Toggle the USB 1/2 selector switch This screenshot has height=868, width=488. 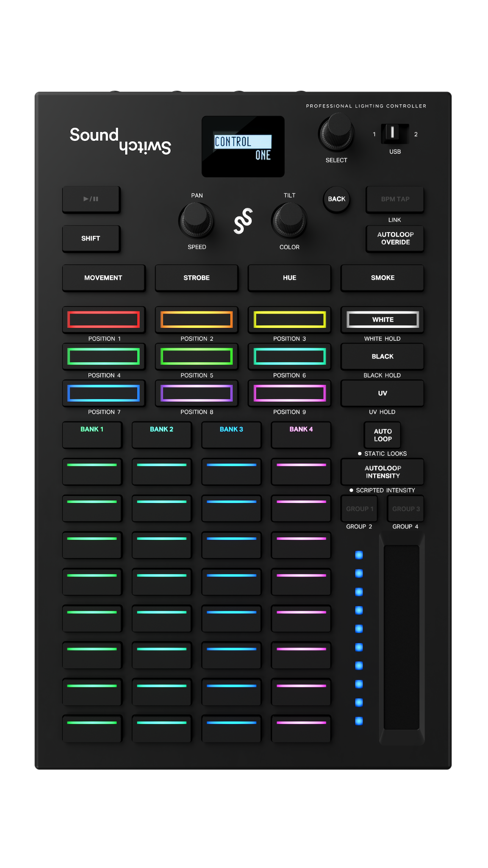click(x=395, y=134)
